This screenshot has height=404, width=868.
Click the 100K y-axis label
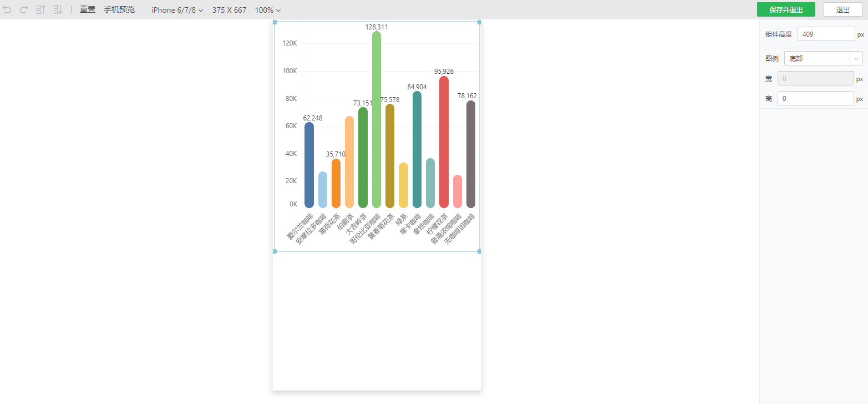coord(290,71)
